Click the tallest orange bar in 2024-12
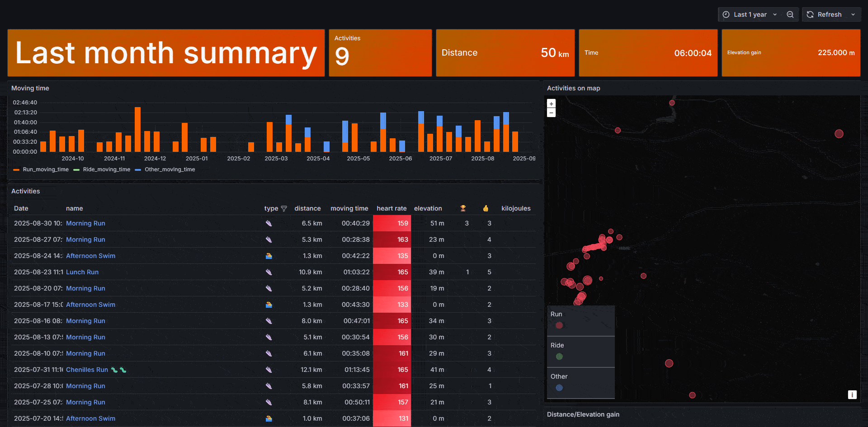Viewport: 868px width, 427px height. point(137,129)
